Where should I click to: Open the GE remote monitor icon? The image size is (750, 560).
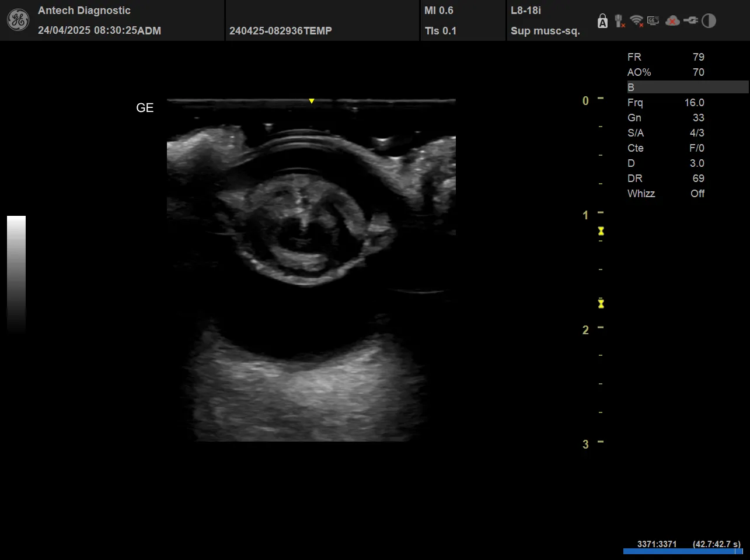pos(653,21)
